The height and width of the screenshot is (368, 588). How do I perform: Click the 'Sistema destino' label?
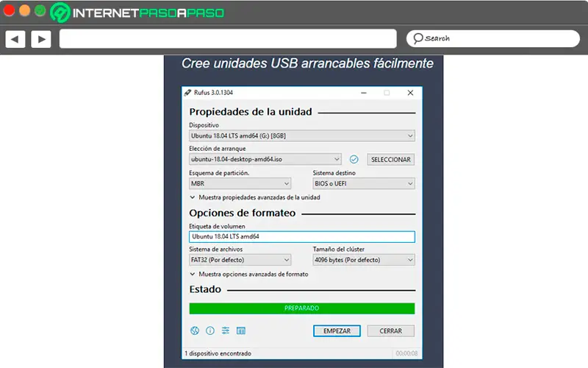coord(334,173)
